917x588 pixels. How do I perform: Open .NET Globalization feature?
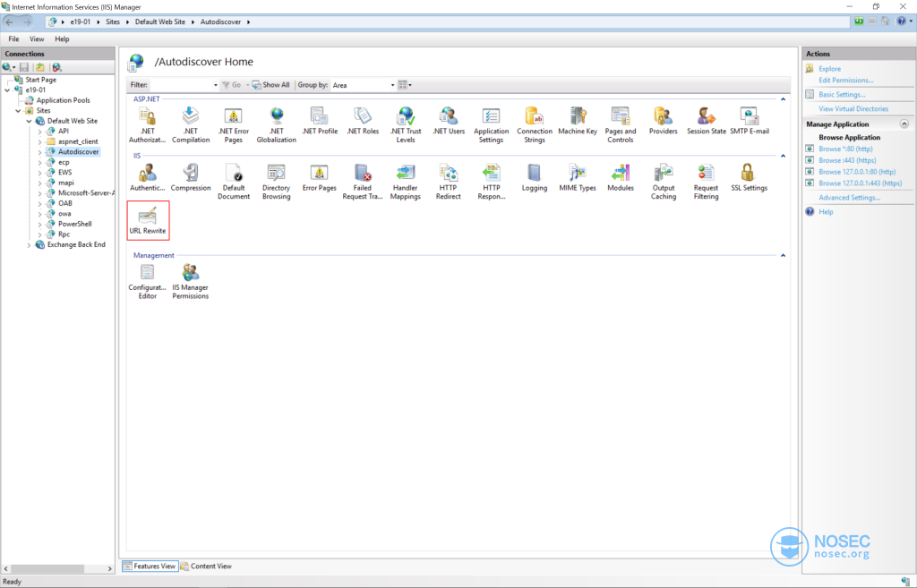(277, 125)
